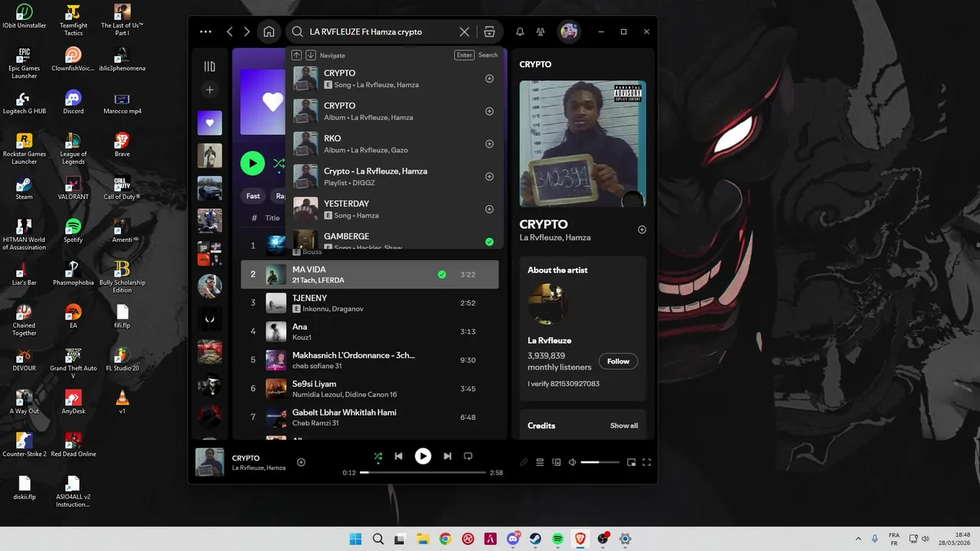Toggle MA VIDA saved checkmark

pyautogui.click(x=442, y=274)
